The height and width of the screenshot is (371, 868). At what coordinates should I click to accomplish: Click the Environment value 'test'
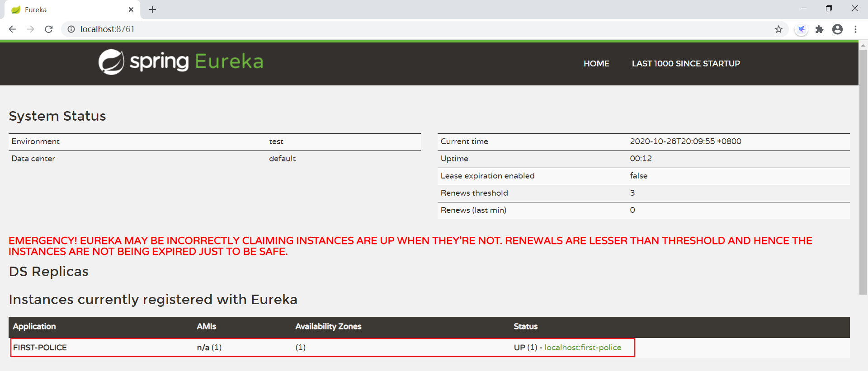tap(276, 141)
